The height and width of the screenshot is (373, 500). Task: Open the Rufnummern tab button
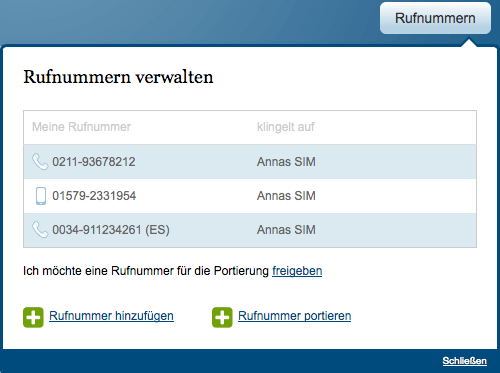435,18
